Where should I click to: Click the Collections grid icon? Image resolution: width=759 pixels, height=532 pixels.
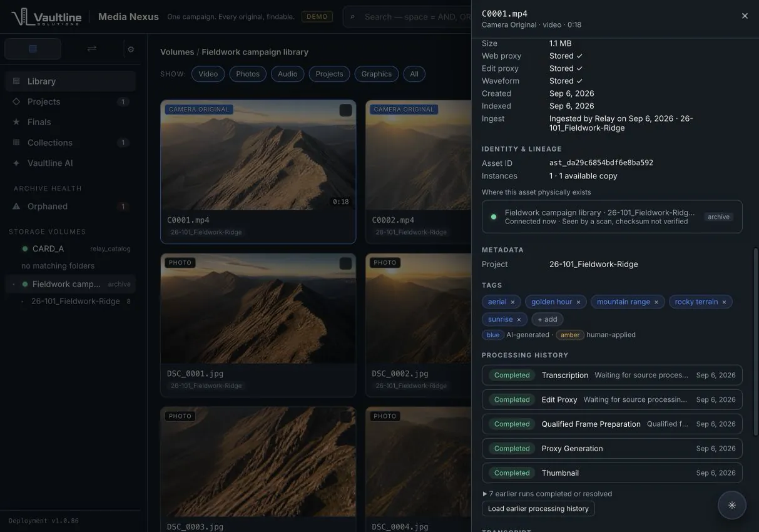coord(16,143)
